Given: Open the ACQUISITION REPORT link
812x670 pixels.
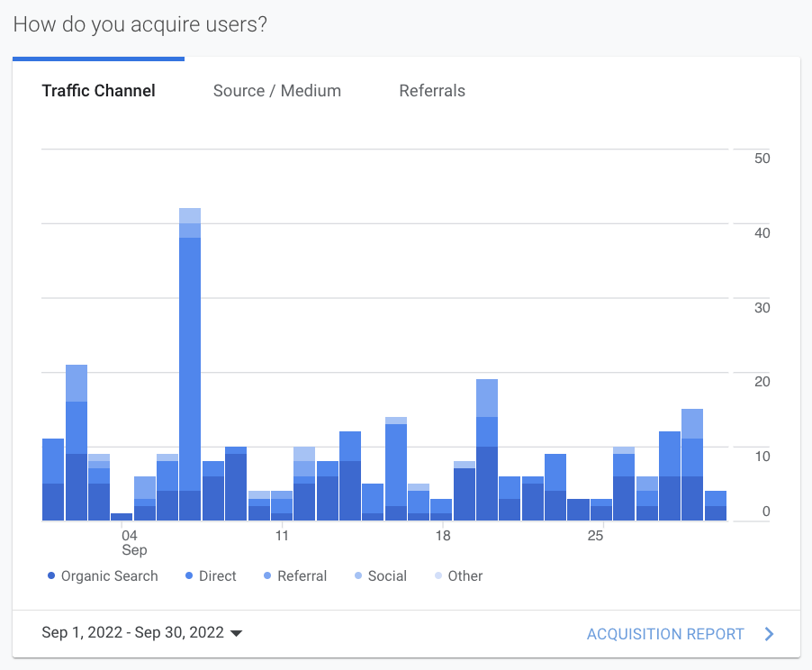Looking at the screenshot, I should coord(665,634).
